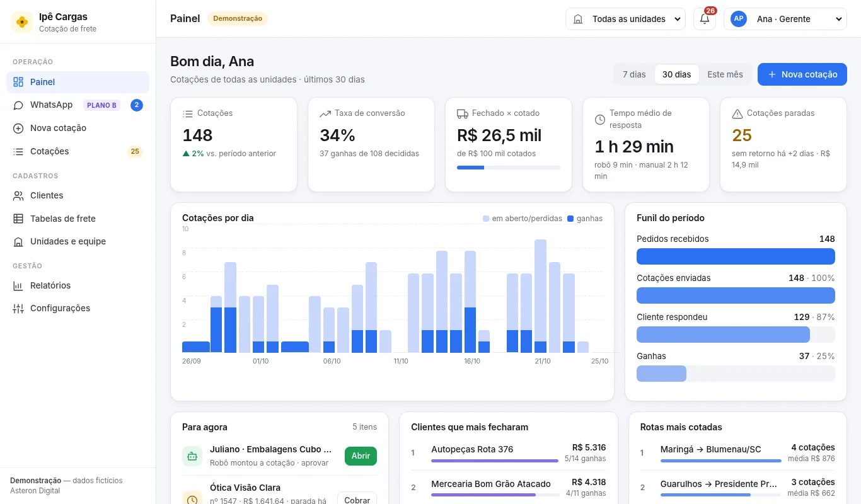Click the AP user avatar

[739, 19]
